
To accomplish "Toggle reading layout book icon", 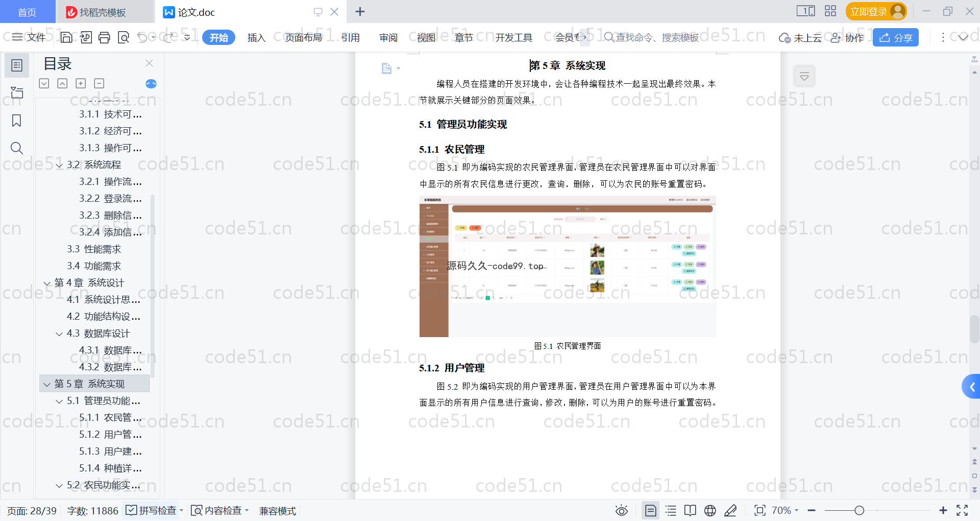I will 690,510.
